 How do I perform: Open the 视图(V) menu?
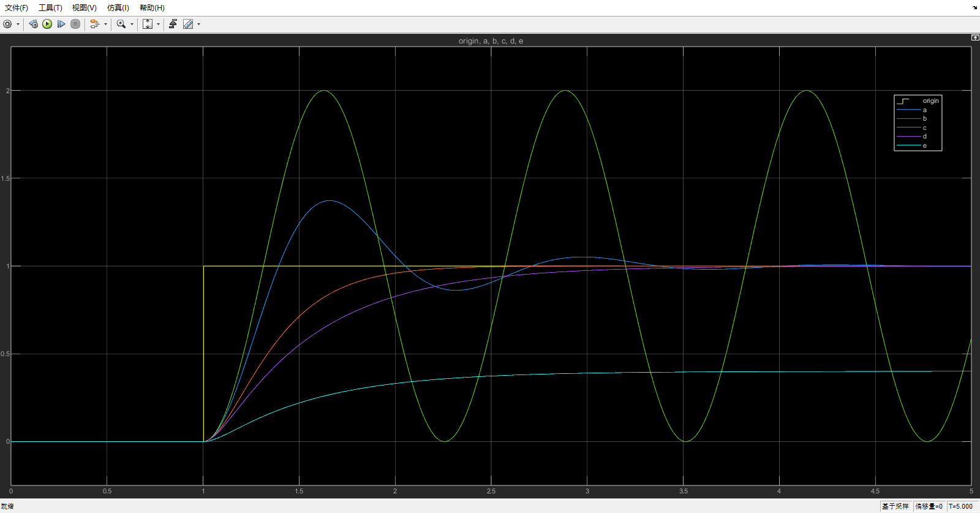(85, 8)
